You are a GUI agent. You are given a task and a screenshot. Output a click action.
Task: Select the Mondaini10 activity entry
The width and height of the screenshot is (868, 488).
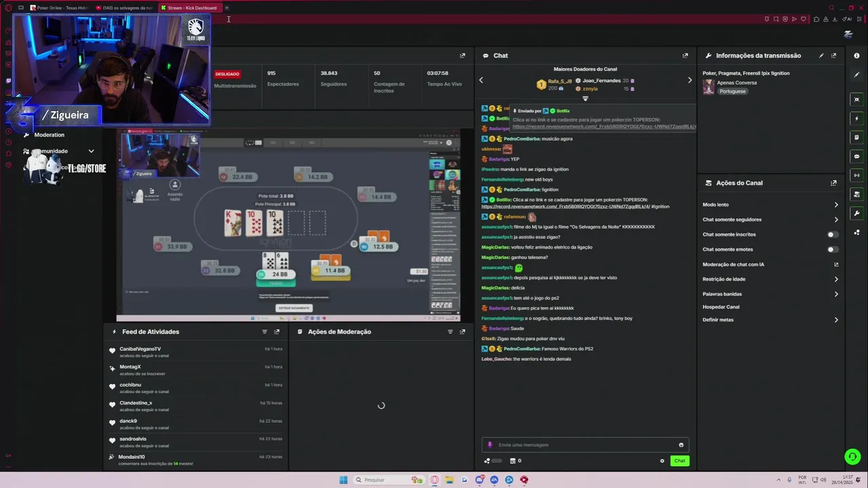coord(196,460)
